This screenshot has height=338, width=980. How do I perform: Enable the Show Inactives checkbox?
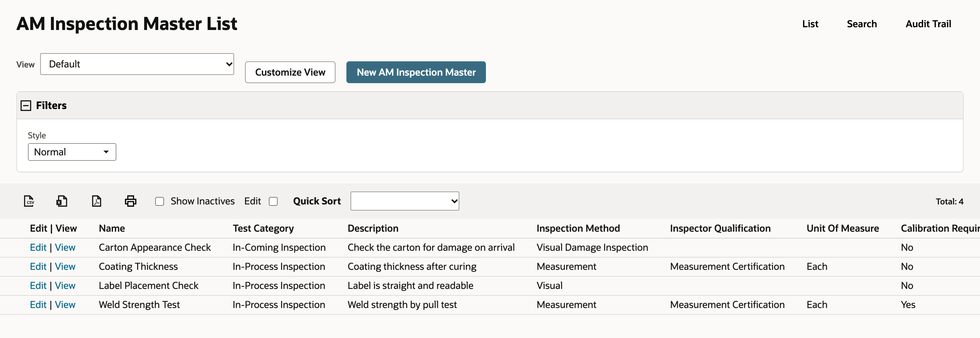[159, 201]
